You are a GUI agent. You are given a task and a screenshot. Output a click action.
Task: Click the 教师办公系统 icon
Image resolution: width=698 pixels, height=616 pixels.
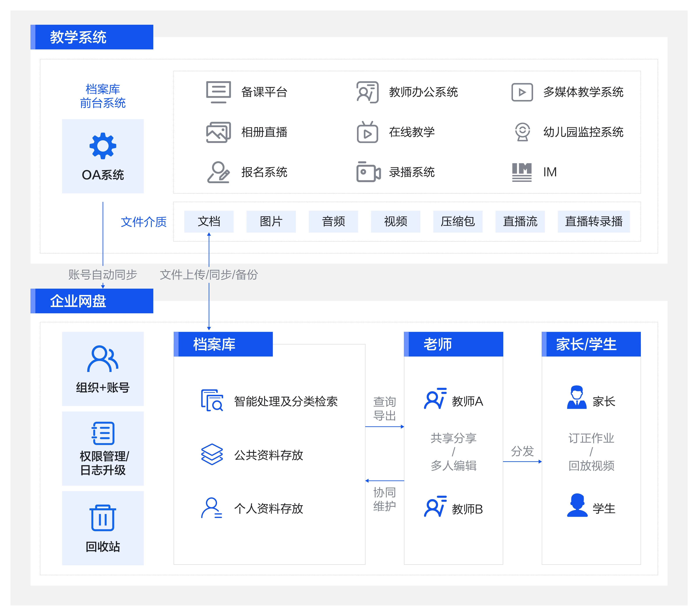pos(367,92)
